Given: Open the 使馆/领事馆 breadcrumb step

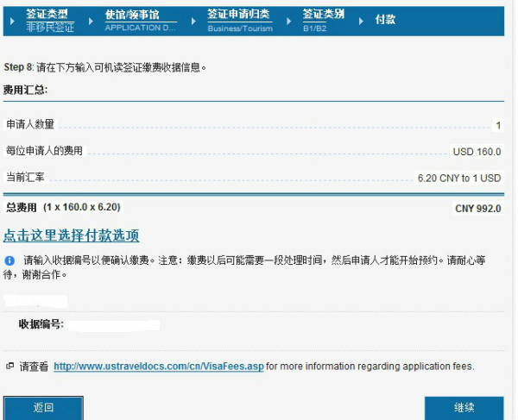Looking at the screenshot, I should click(138, 21).
